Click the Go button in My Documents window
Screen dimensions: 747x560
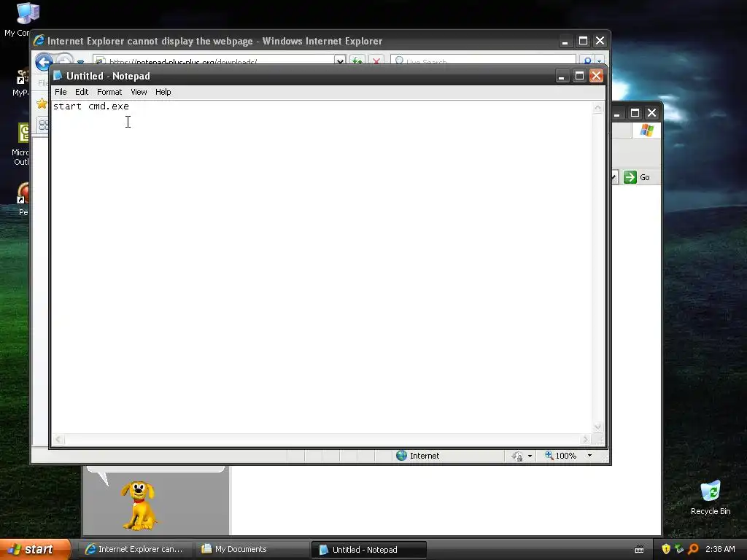[637, 177]
